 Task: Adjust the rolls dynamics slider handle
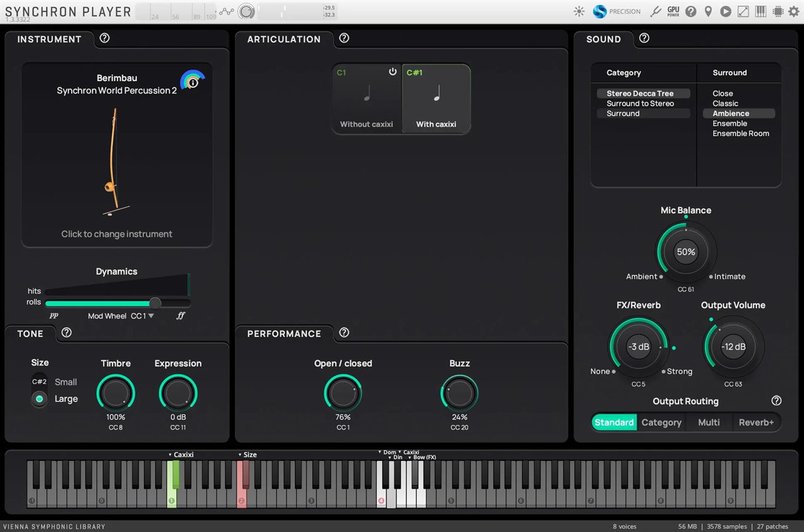[155, 303]
